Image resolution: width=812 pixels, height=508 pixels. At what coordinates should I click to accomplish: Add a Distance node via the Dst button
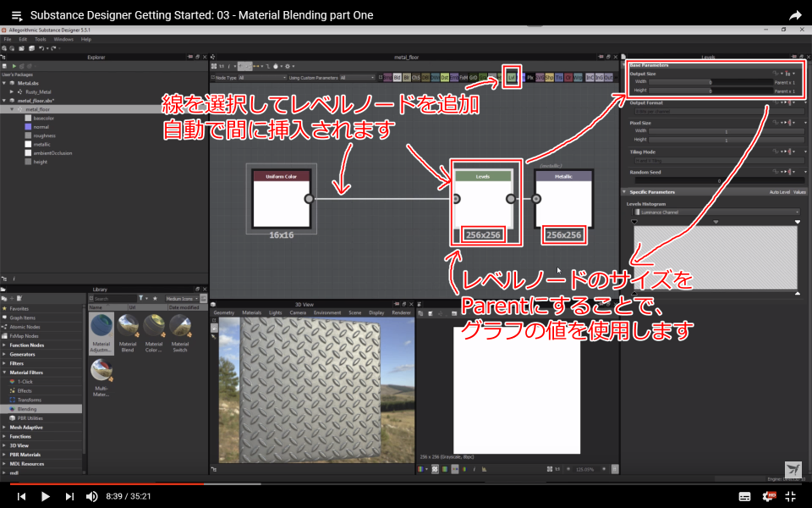[x=445, y=77]
